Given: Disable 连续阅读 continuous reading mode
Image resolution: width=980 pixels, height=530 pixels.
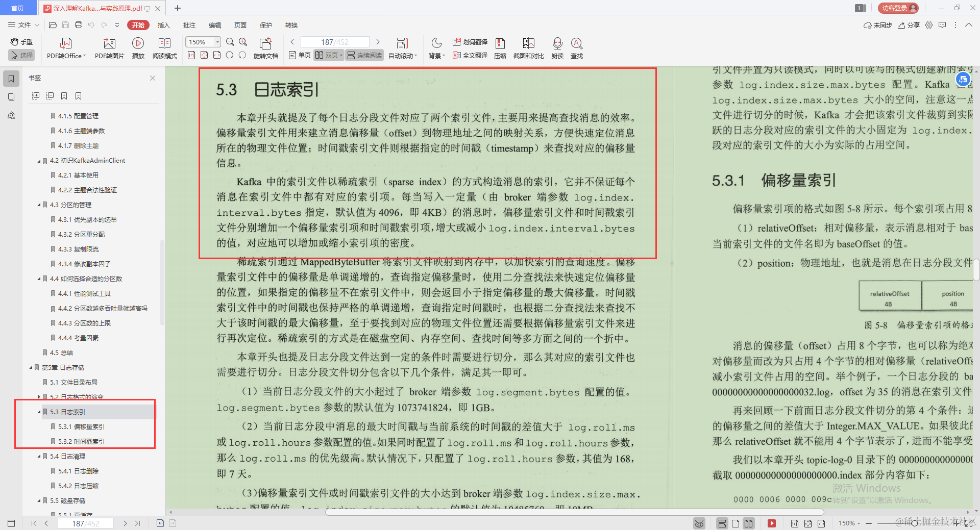Looking at the screenshot, I should pyautogui.click(x=364, y=55).
